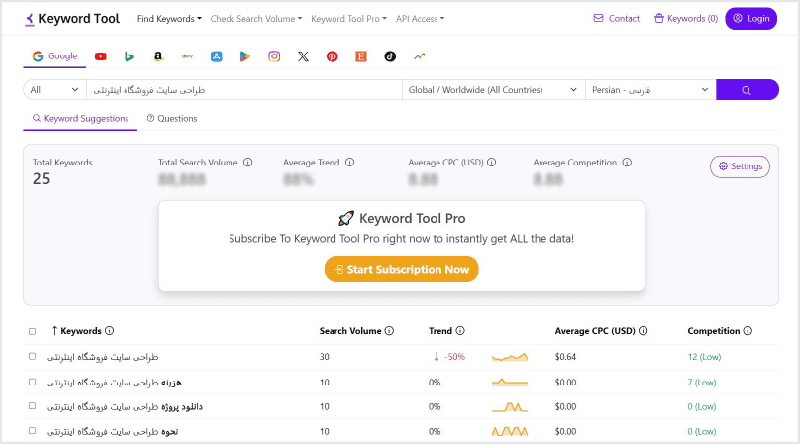
Task: Click the 7 (Low) competition value
Action: pyautogui.click(x=702, y=382)
